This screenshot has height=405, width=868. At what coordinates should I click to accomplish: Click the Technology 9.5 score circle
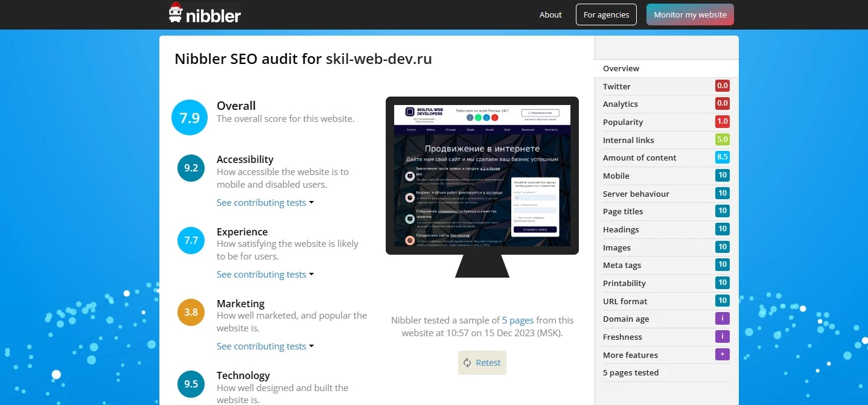191,384
